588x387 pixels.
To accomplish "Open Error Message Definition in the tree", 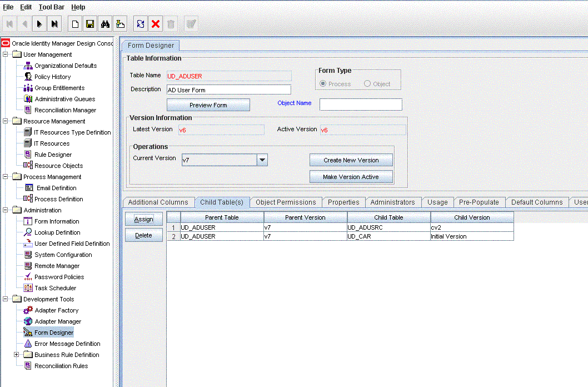I will click(x=67, y=344).
